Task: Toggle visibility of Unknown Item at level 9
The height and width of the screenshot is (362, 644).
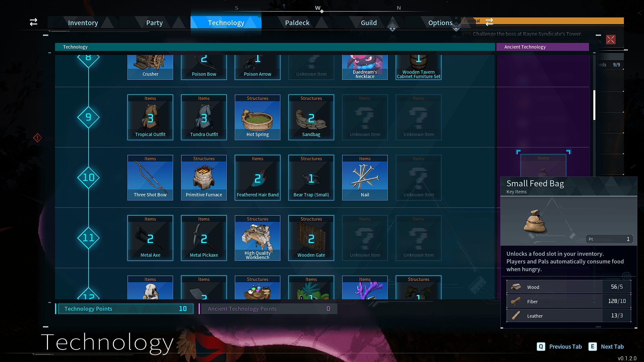Action: (365, 117)
